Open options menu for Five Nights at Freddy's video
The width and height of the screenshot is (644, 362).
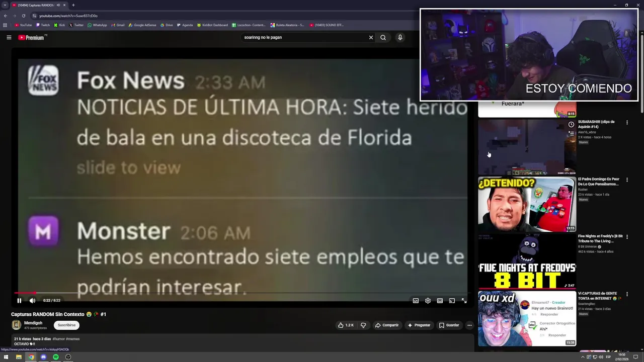627,237
